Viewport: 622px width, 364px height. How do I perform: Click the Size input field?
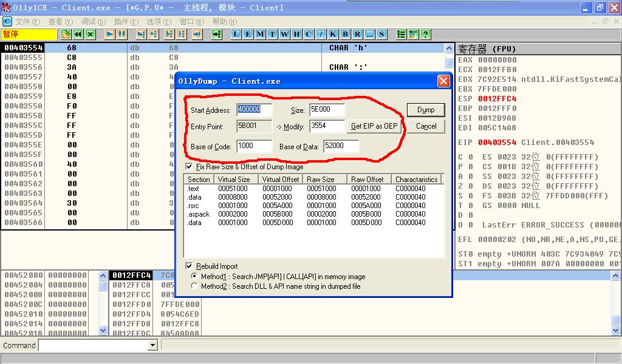327,109
